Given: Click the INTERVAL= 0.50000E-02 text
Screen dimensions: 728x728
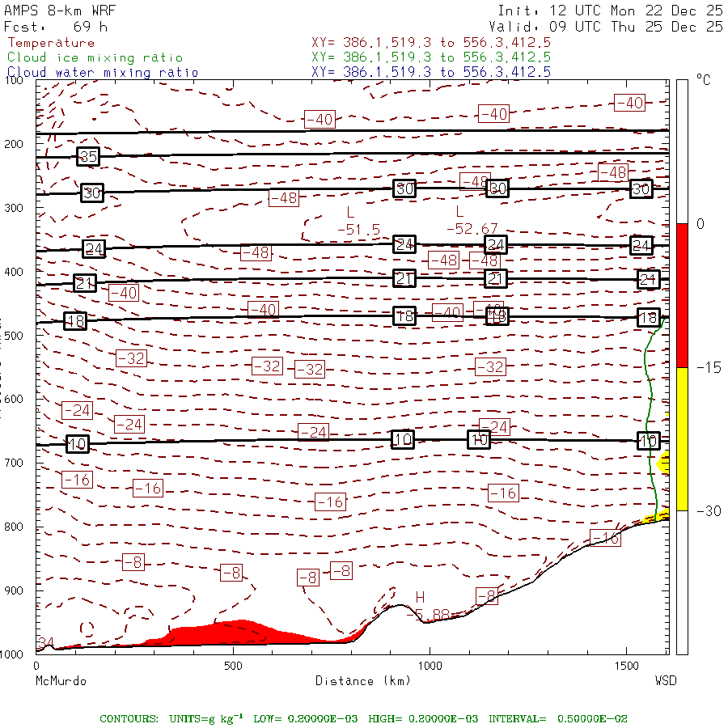Looking at the screenshot, I should pyautogui.click(x=558, y=719).
